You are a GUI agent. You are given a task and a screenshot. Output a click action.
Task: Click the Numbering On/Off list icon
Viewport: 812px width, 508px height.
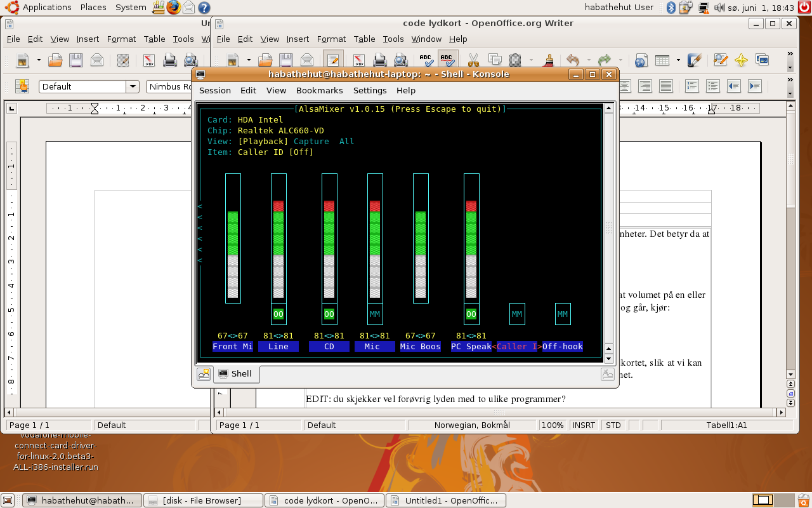point(692,86)
